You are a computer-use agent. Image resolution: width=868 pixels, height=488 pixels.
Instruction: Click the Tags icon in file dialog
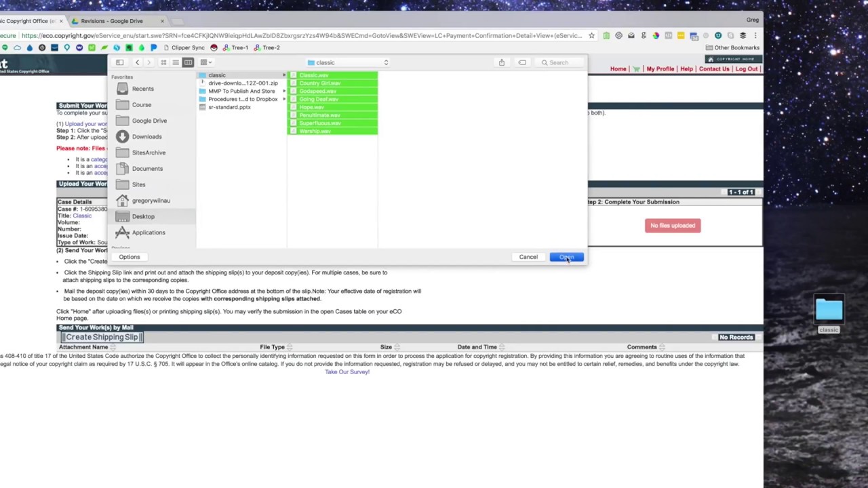coord(522,62)
